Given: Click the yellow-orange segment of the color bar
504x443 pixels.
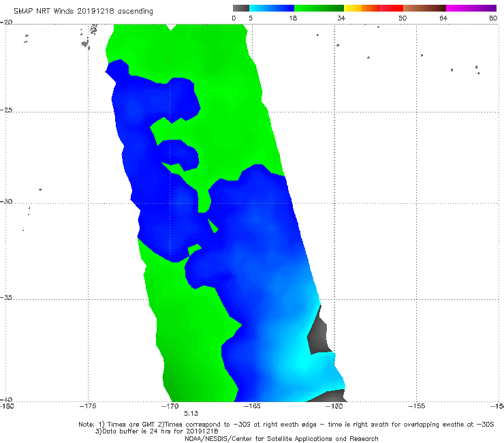Looking at the screenshot, I should click(362, 8).
